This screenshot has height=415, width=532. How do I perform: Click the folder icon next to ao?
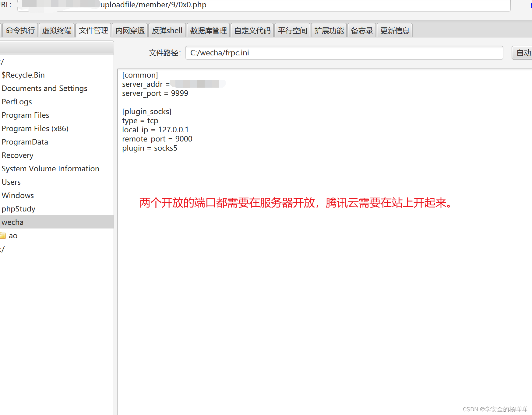tap(3, 235)
